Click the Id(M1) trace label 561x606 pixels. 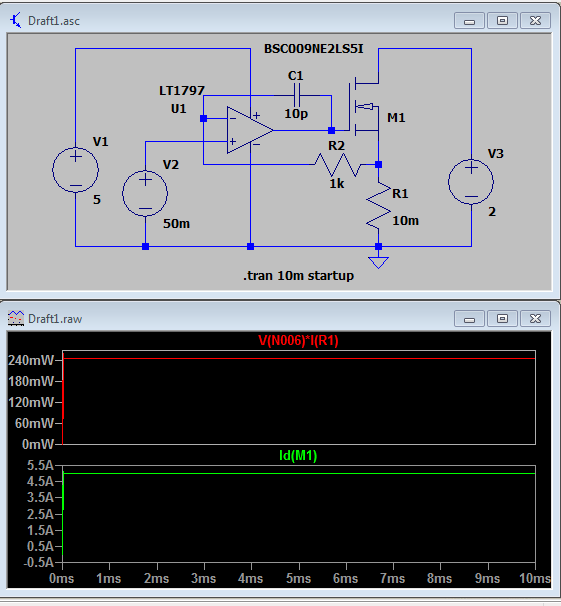(298, 456)
